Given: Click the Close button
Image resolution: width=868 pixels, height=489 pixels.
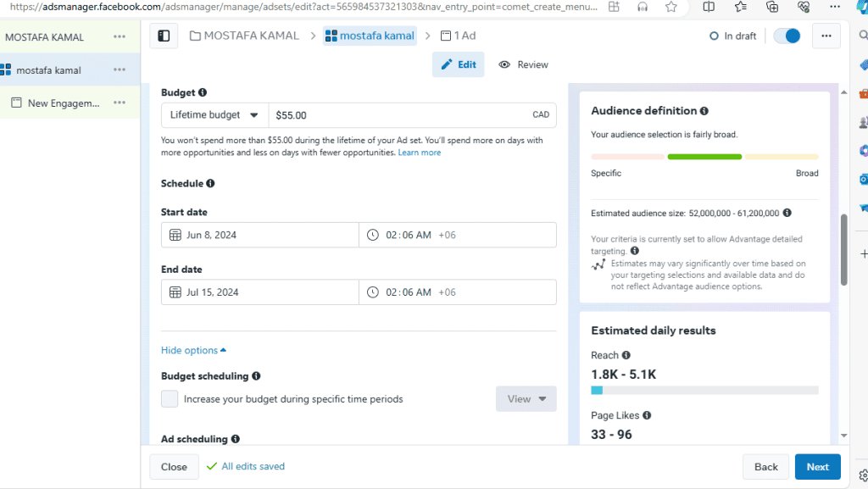Looking at the screenshot, I should pyautogui.click(x=174, y=467).
